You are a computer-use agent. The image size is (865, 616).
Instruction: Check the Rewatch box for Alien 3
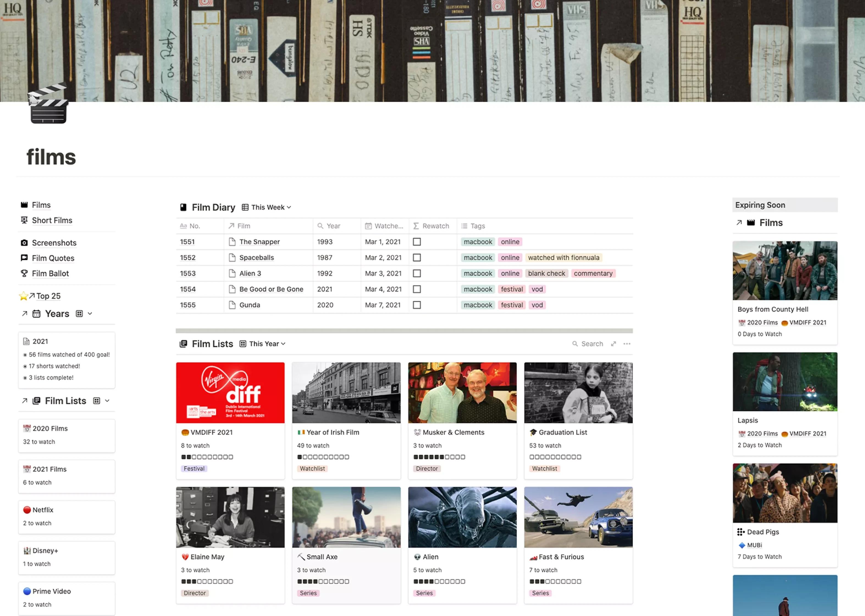[x=417, y=273]
